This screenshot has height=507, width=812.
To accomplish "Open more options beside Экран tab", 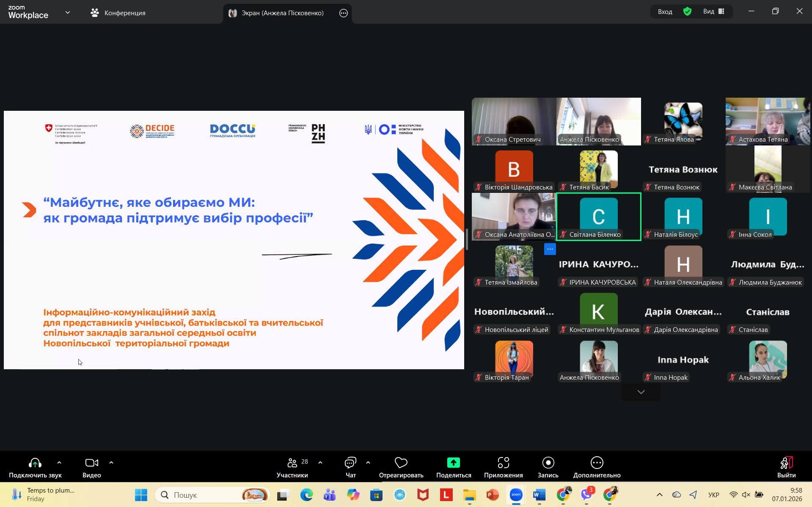I will [x=344, y=13].
